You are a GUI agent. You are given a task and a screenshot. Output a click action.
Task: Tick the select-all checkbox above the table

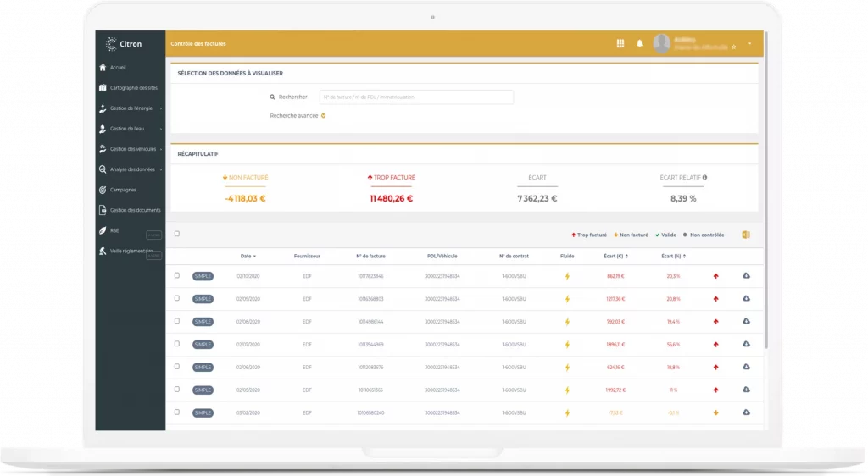click(x=177, y=234)
